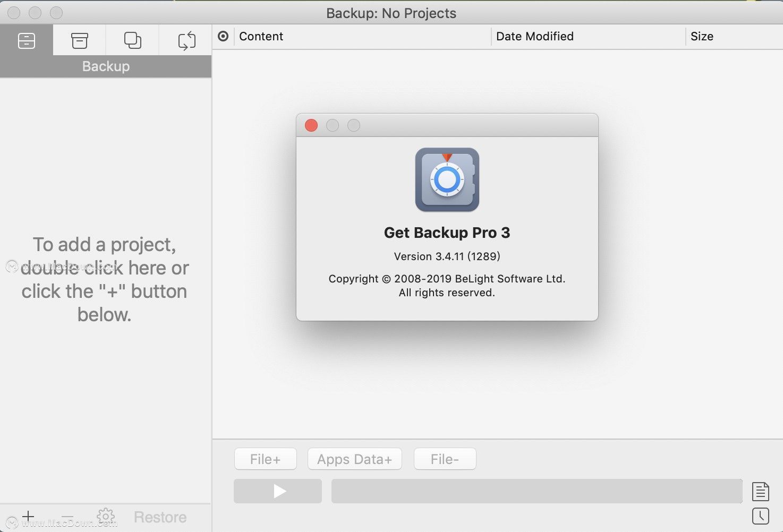Switch to the Synchronize tab icon
The width and height of the screenshot is (783, 532).
(186, 40)
